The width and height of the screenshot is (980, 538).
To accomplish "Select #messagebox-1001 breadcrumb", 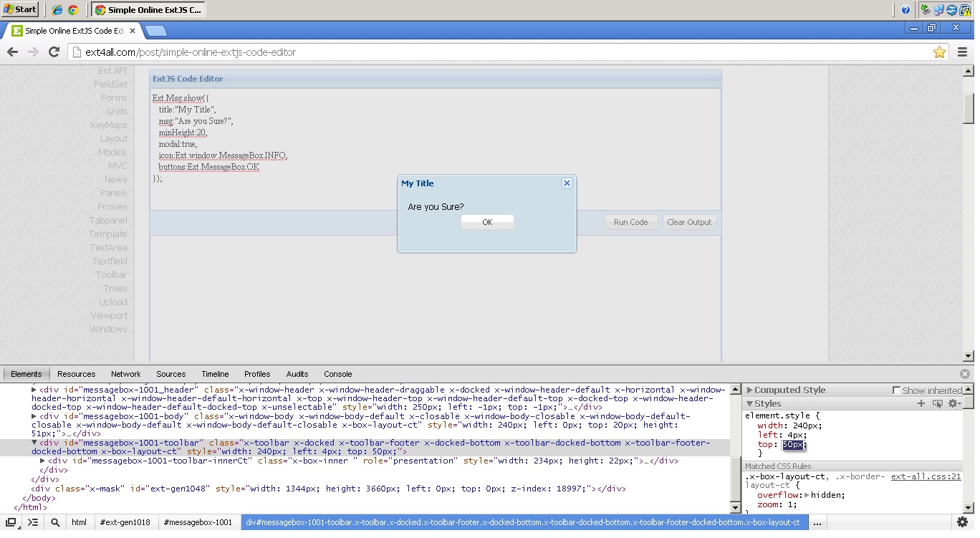I will 198,522.
